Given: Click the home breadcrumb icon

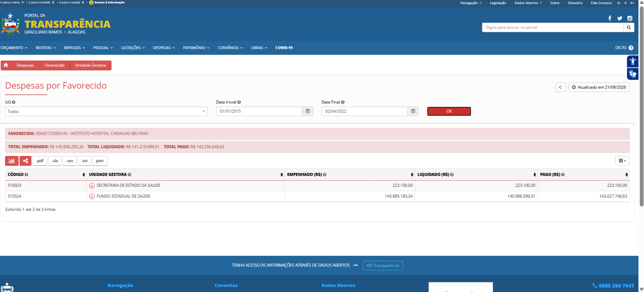Looking at the screenshot, I should (x=6, y=65).
